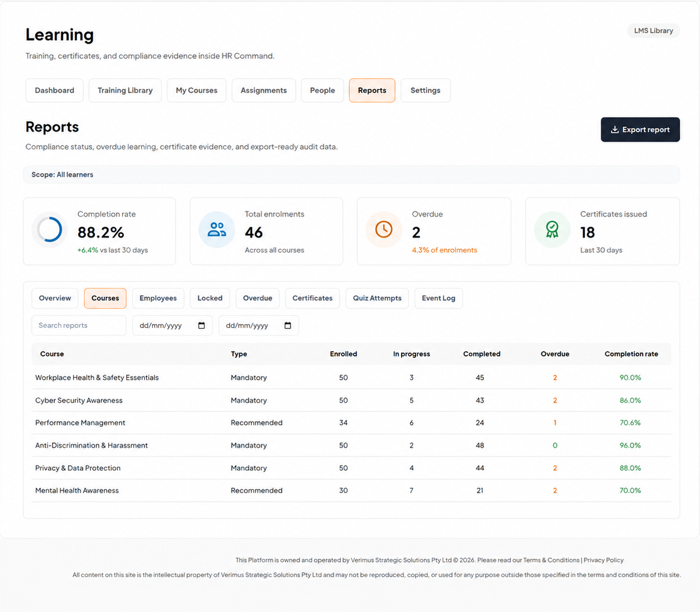
Task: Click the 96.0% completion rate value
Action: tap(630, 445)
